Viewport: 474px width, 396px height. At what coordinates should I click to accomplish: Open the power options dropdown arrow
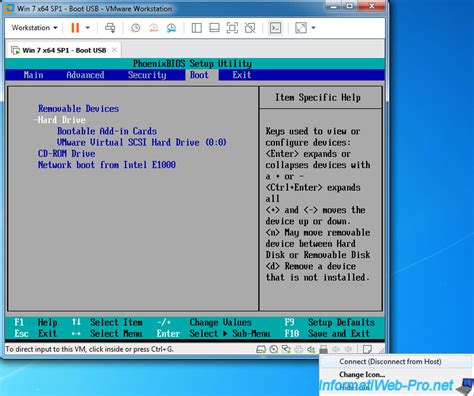point(88,28)
